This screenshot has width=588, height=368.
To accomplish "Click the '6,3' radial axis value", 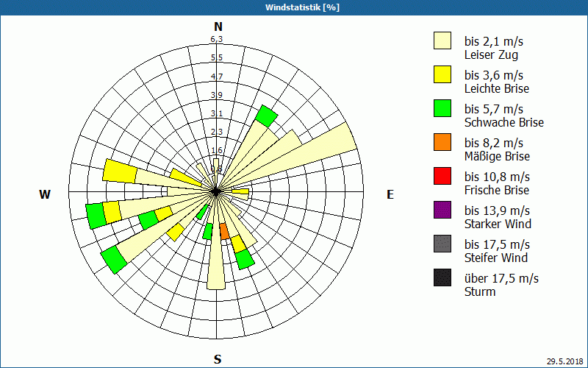I will pos(217,40).
